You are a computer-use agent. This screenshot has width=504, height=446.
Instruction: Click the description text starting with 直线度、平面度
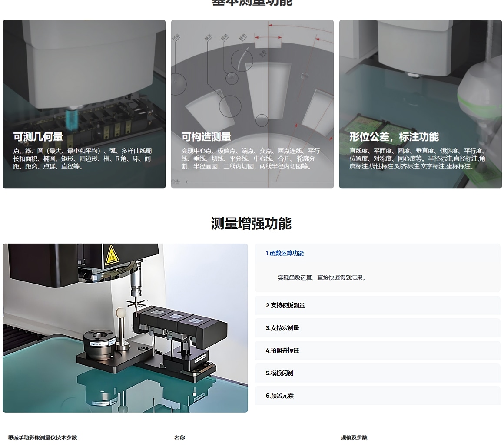(x=417, y=159)
